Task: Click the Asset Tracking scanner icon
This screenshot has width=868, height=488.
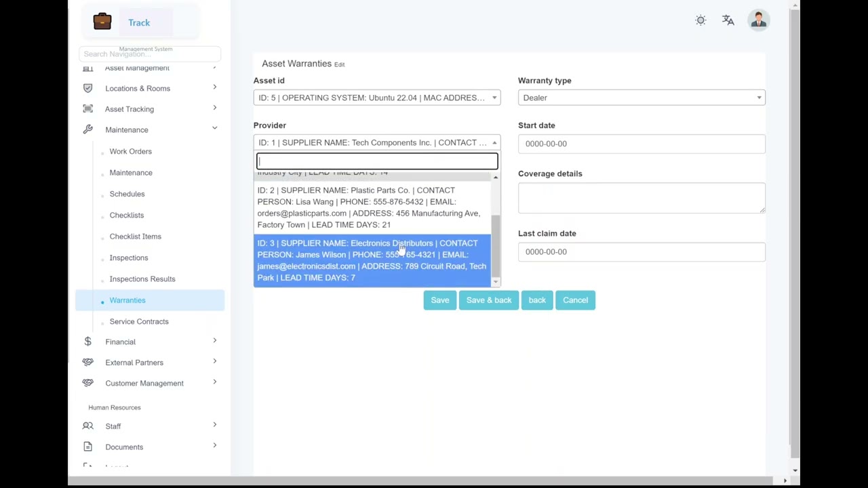Action: coord(87,108)
